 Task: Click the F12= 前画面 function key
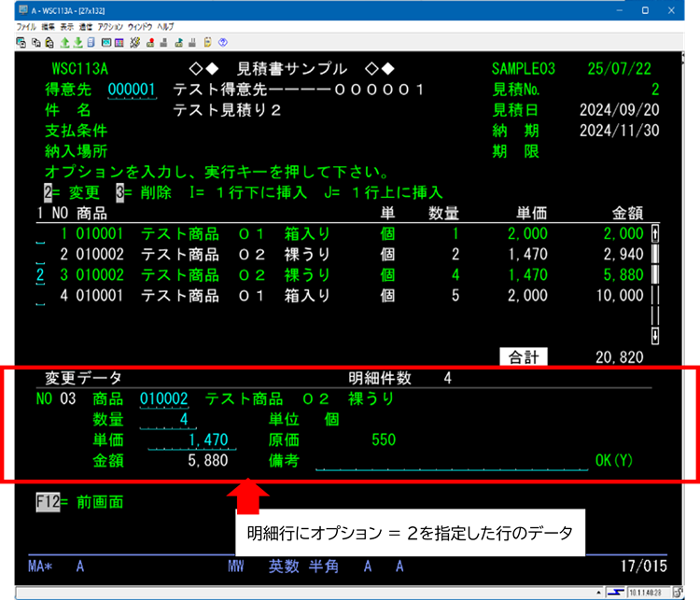(77, 502)
